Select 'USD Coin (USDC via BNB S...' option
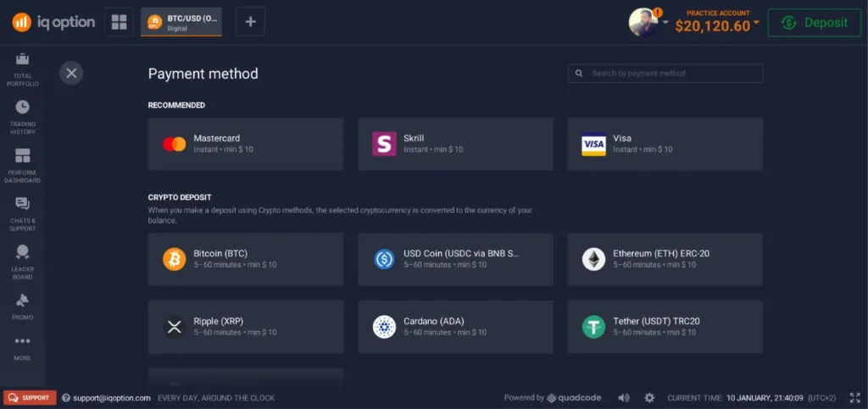 pos(455,259)
